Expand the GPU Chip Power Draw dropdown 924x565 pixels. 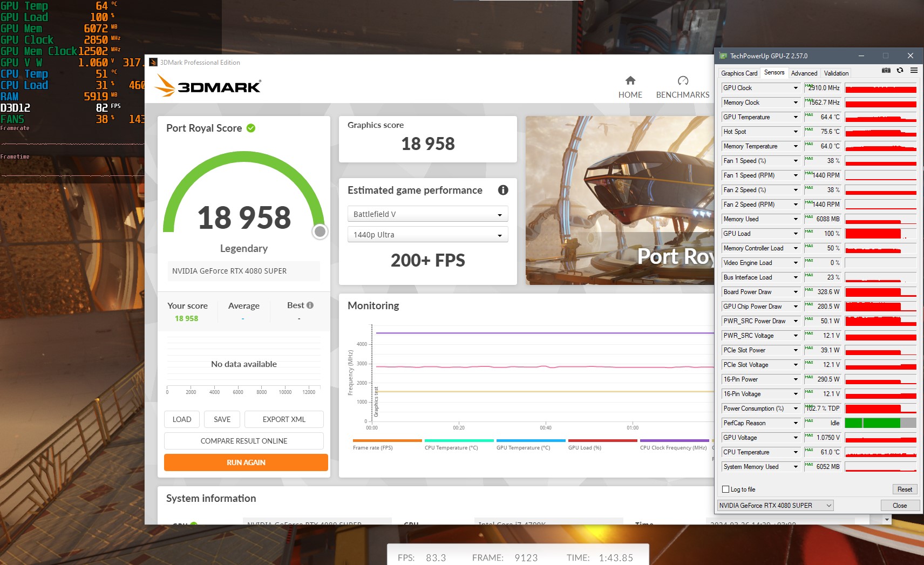tap(796, 307)
